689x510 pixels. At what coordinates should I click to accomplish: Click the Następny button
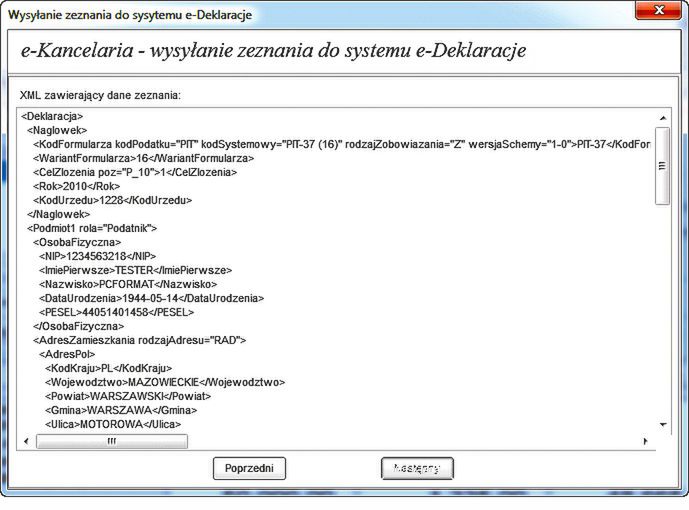[417, 469]
